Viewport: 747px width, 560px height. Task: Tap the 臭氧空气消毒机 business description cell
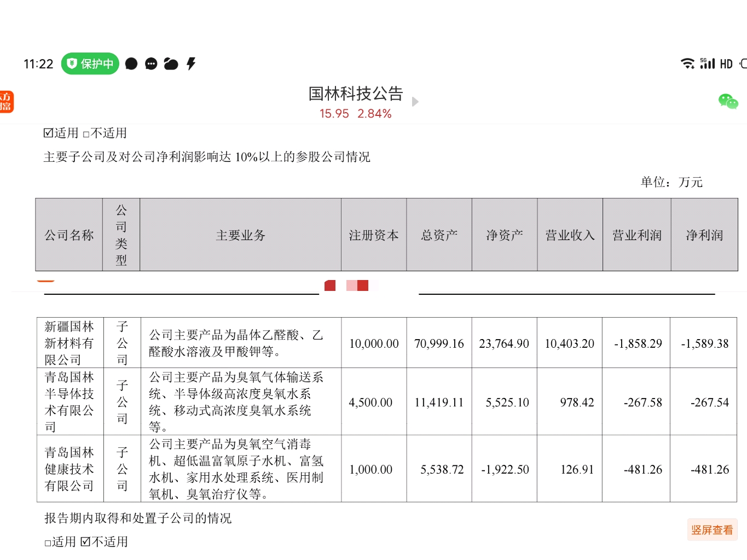coord(241,469)
